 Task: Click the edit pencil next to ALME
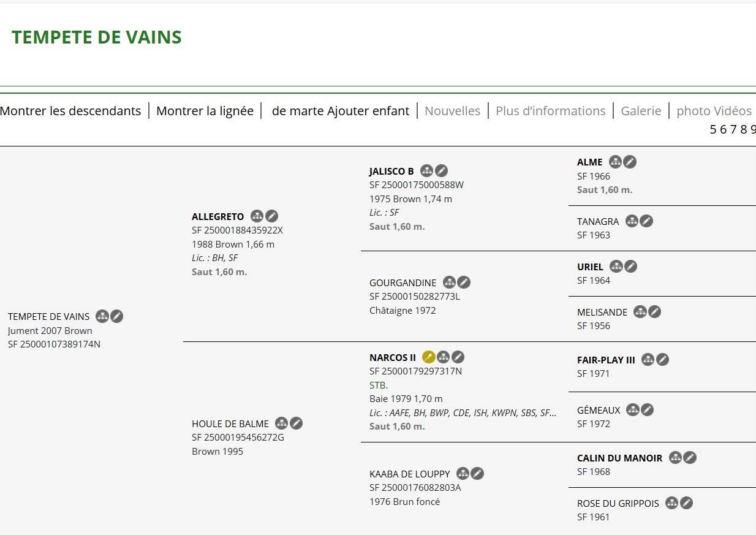[630, 162]
